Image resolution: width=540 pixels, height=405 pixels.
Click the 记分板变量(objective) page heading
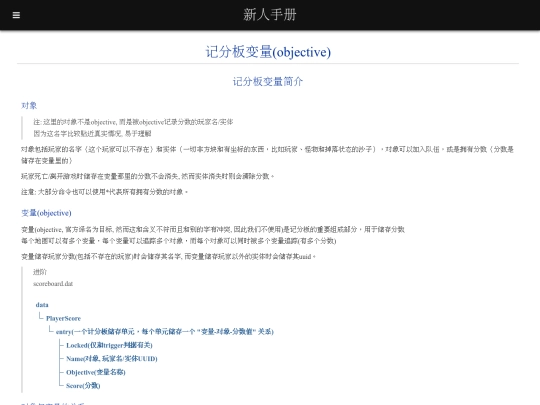[x=268, y=52]
